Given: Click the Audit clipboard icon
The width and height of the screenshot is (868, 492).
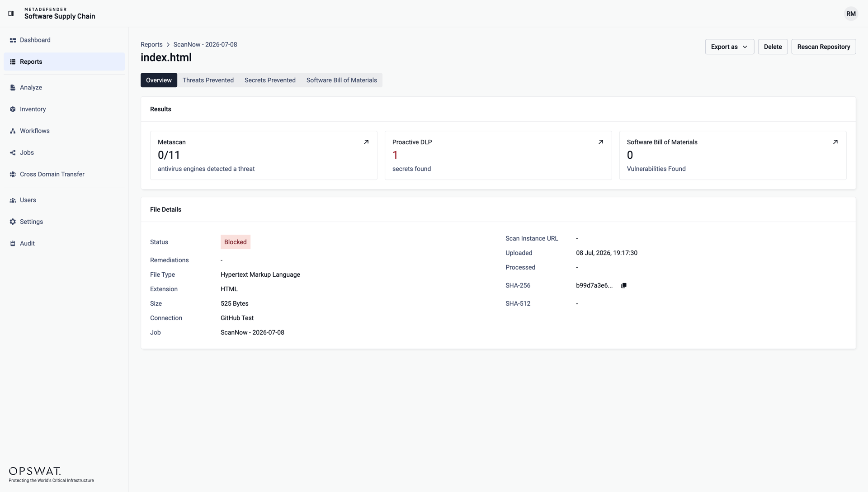Looking at the screenshot, I should pos(13,244).
